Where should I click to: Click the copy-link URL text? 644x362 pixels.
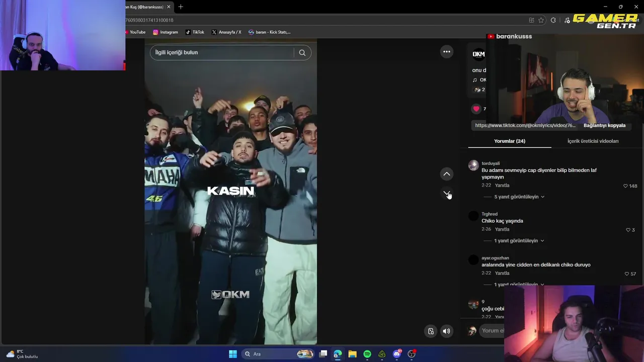coord(525,126)
